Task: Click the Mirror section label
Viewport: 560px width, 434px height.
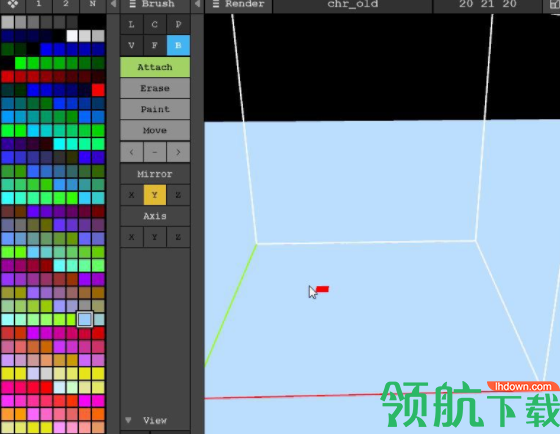Action: (155, 174)
